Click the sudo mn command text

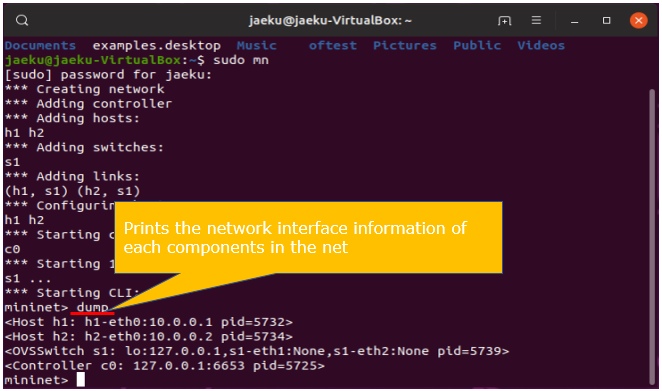(x=241, y=60)
